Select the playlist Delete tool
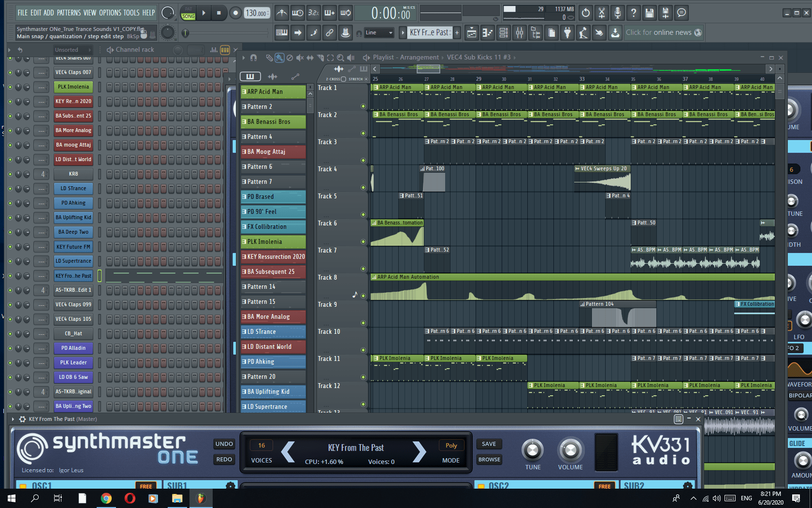 pyautogui.click(x=290, y=58)
